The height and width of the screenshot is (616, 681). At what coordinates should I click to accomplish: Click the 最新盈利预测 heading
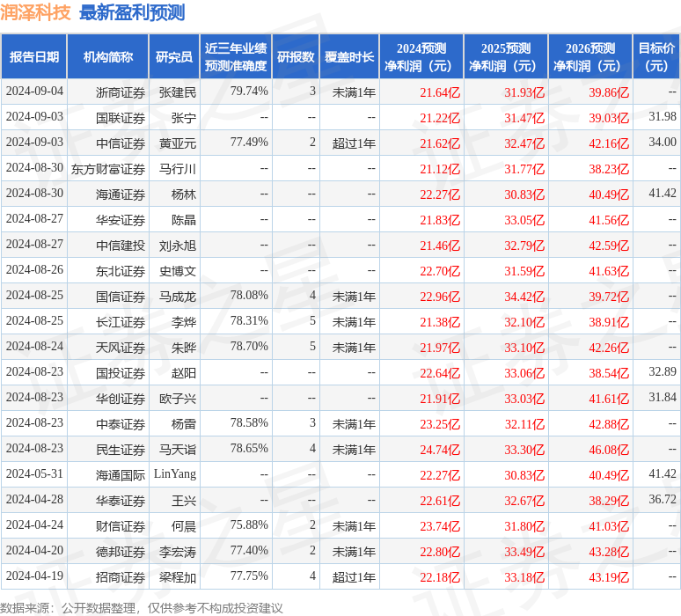tap(132, 12)
